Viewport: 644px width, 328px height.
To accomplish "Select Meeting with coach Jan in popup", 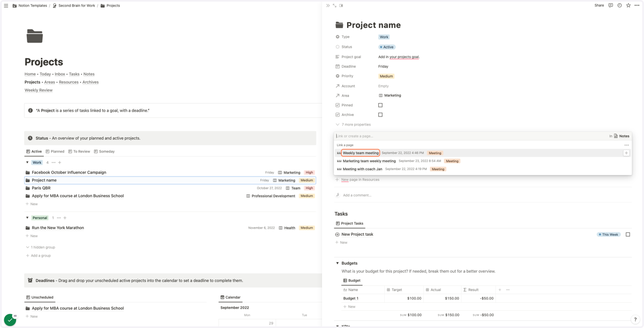I will [362, 169].
